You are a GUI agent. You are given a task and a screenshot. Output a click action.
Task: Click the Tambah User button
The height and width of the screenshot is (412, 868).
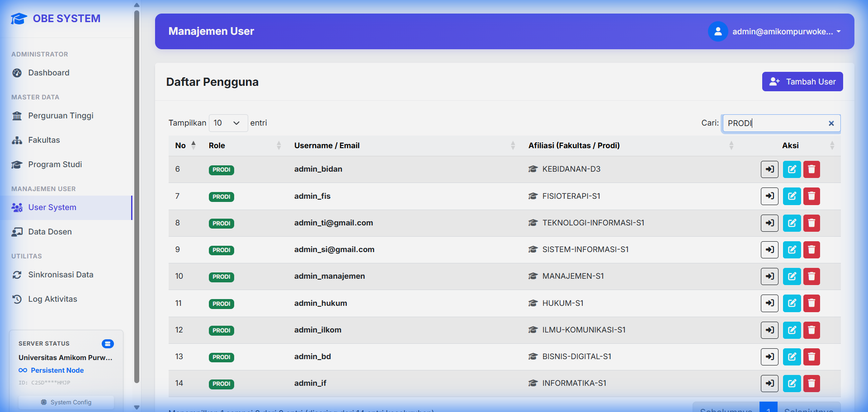pos(802,82)
